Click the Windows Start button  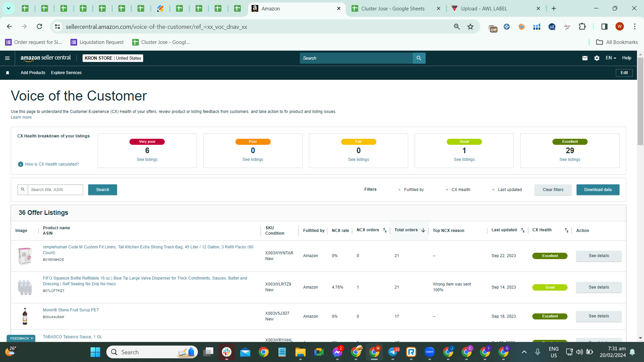(x=95, y=352)
